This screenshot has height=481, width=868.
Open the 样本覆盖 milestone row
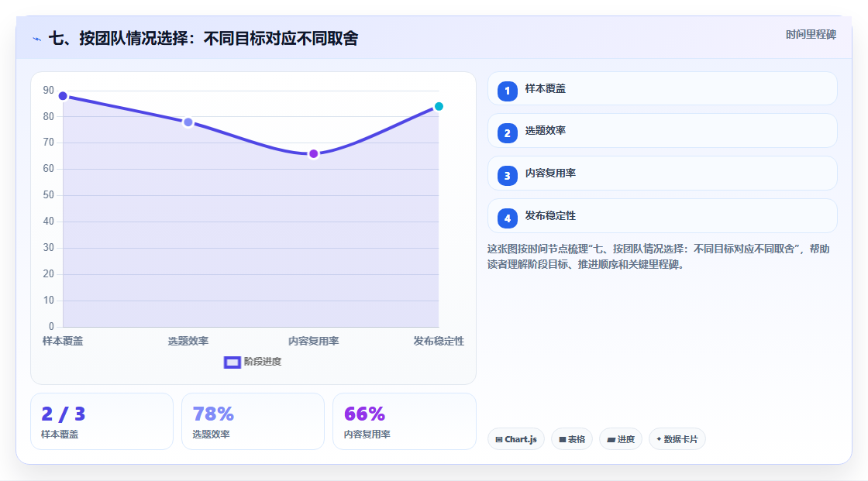(662, 88)
